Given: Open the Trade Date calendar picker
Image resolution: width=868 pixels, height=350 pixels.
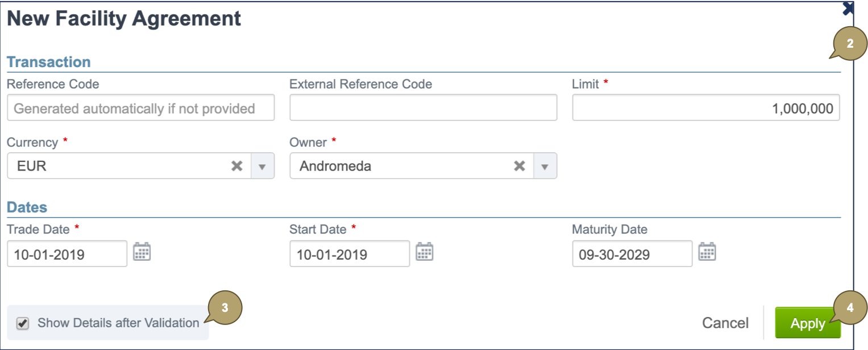Looking at the screenshot, I should click(x=142, y=252).
